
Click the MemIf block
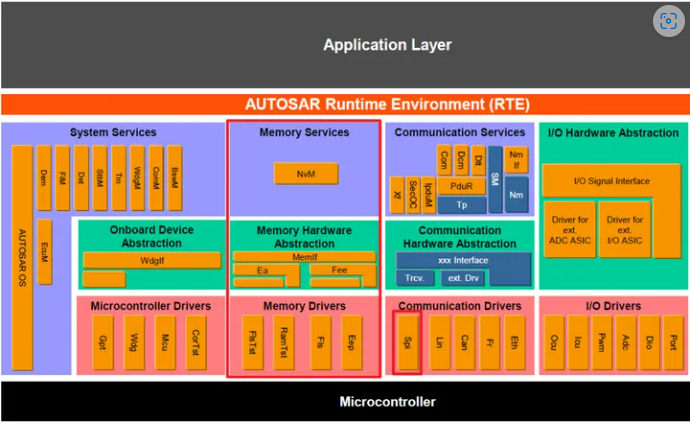pos(305,257)
